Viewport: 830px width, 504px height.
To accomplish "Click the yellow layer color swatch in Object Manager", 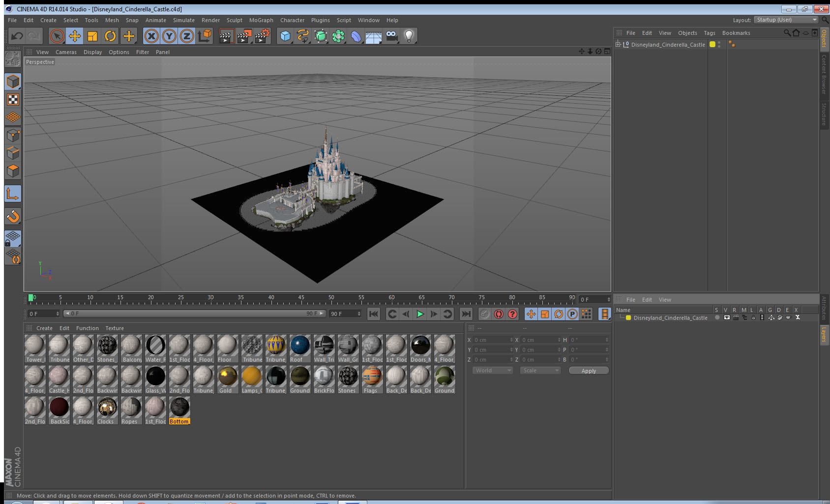I will (x=712, y=44).
